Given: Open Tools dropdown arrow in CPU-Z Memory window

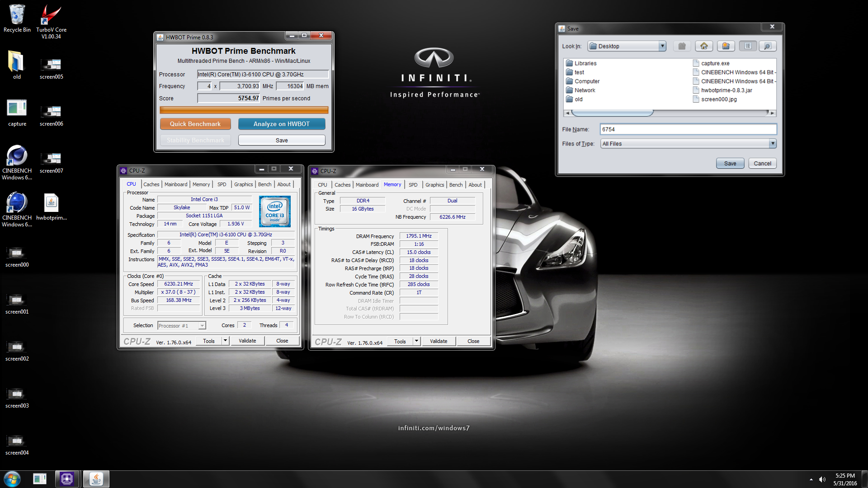Looking at the screenshot, I should point(416,341).
